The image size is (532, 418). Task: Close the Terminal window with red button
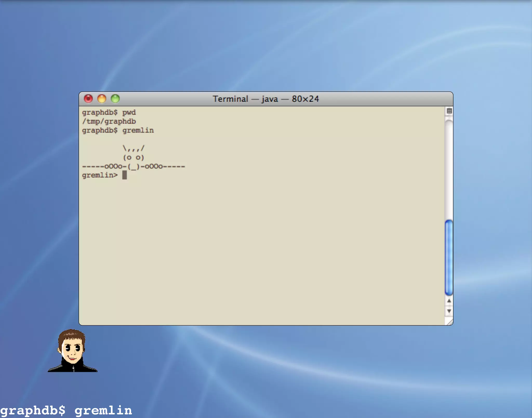[x=88, y=99]
